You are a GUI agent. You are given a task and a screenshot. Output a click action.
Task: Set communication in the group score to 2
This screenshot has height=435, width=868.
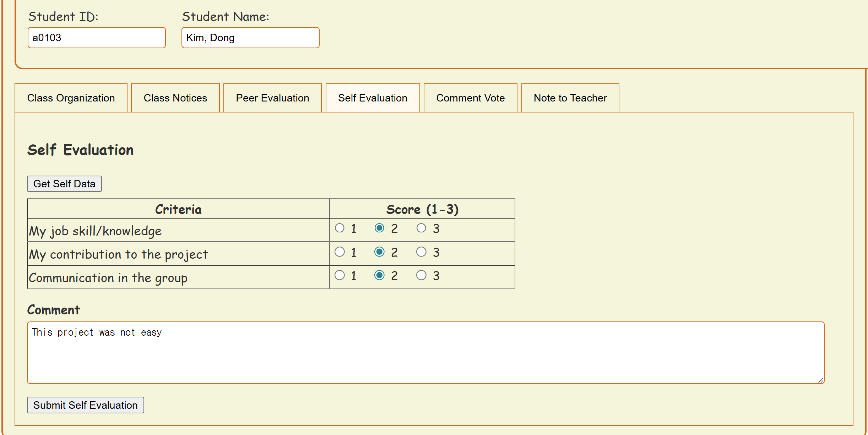point(379,275)
